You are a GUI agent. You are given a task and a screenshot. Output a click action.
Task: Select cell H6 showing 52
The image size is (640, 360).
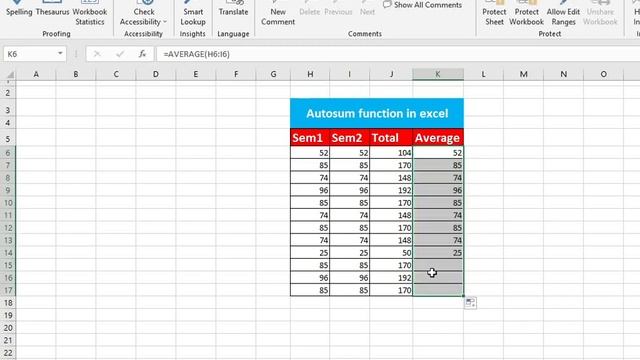(x=310, y=153)
